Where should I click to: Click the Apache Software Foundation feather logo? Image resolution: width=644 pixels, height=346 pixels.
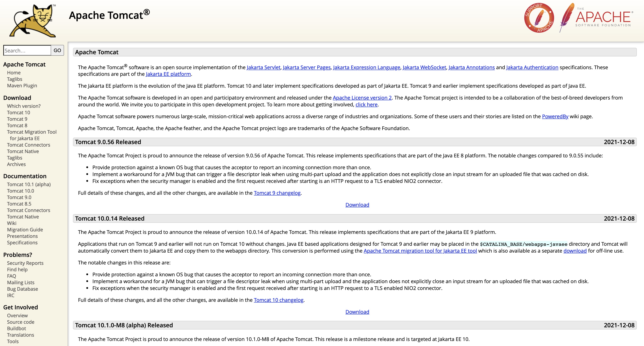click(x=596, y=17)
